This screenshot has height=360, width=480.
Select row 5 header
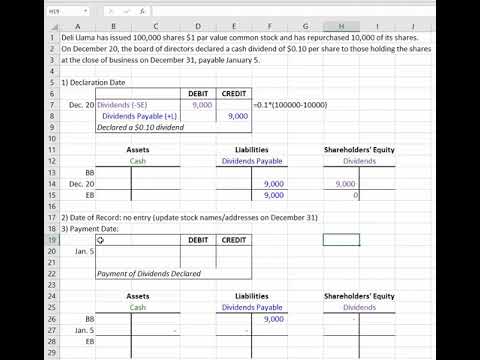coord(52,83)
